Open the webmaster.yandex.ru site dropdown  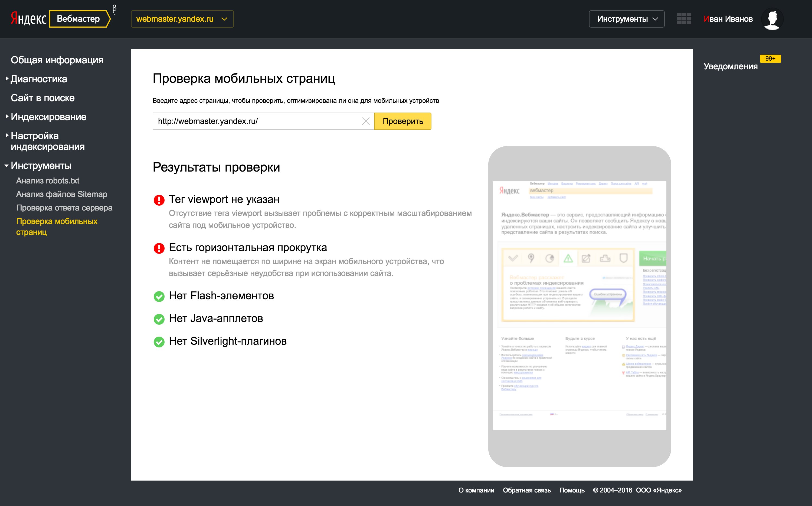(182, 19)
